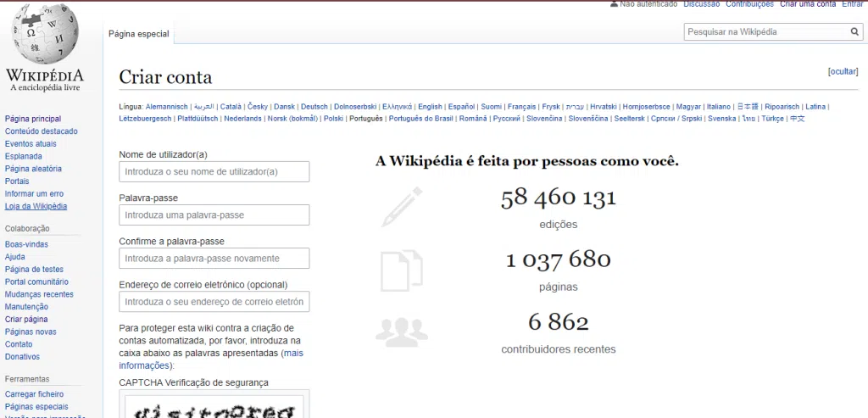Click Criar página in sidebar
Viewport: 868px width, 418px height.
[x=26, y=320]
